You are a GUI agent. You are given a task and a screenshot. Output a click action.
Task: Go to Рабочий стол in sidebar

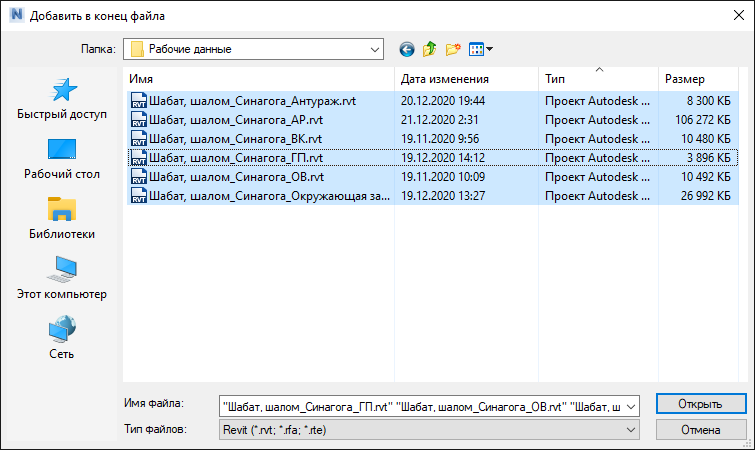tap(62, 158)
